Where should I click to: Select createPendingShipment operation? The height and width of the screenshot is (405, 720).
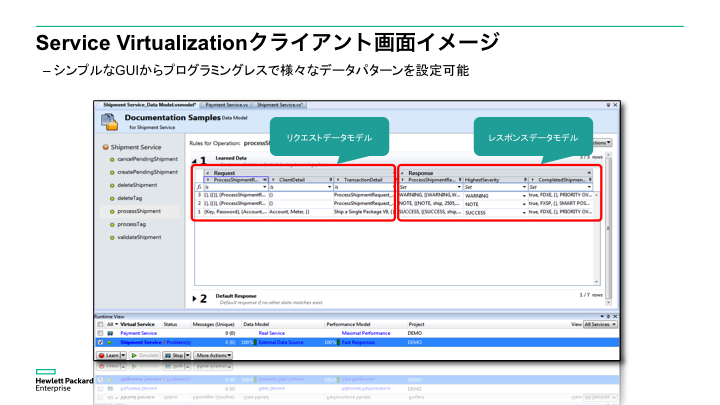(147, 172)
